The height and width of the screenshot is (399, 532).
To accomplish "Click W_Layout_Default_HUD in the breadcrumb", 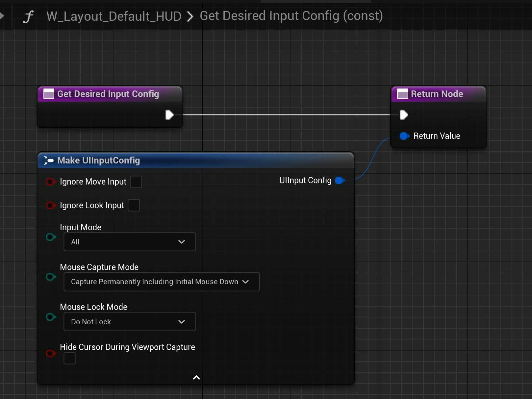I will click(114, 16).
